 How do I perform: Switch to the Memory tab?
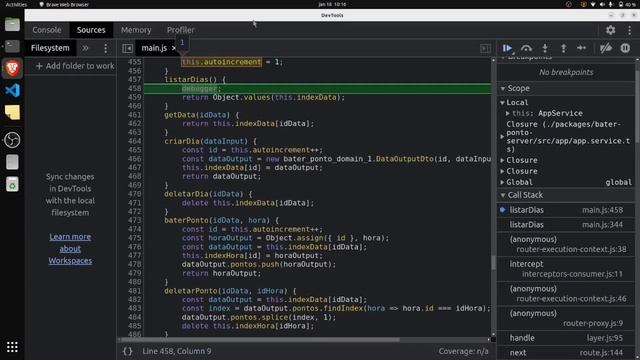click(x=136, y=30)
